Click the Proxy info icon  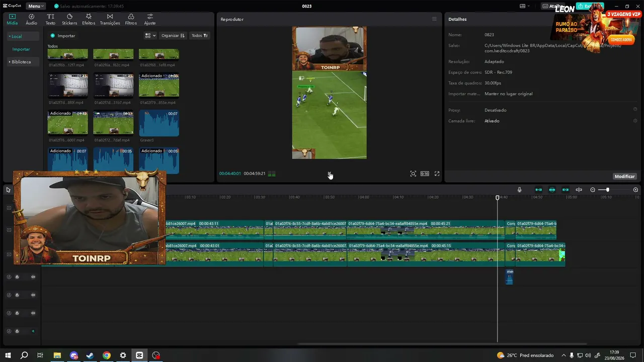(x=635, y=110)
